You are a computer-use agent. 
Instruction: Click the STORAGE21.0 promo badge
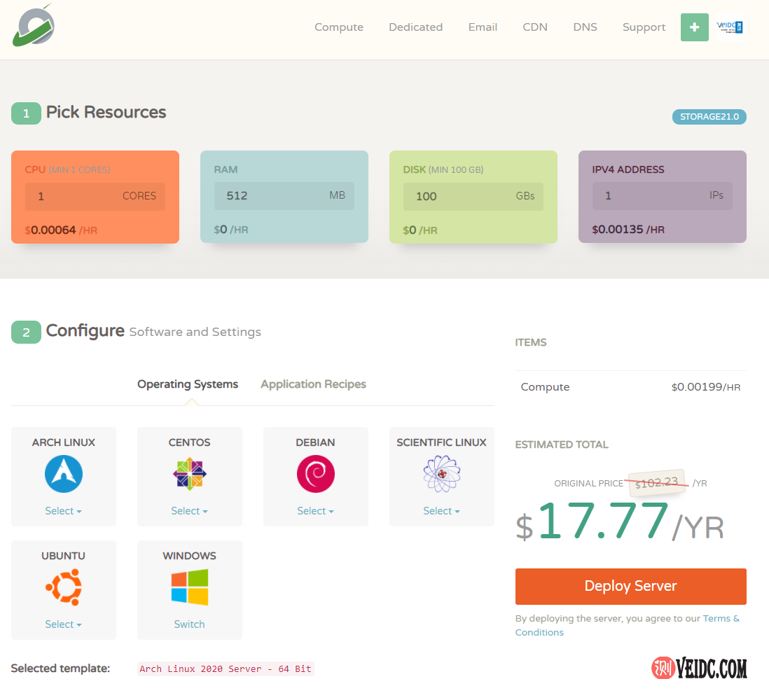pos(709,117)
